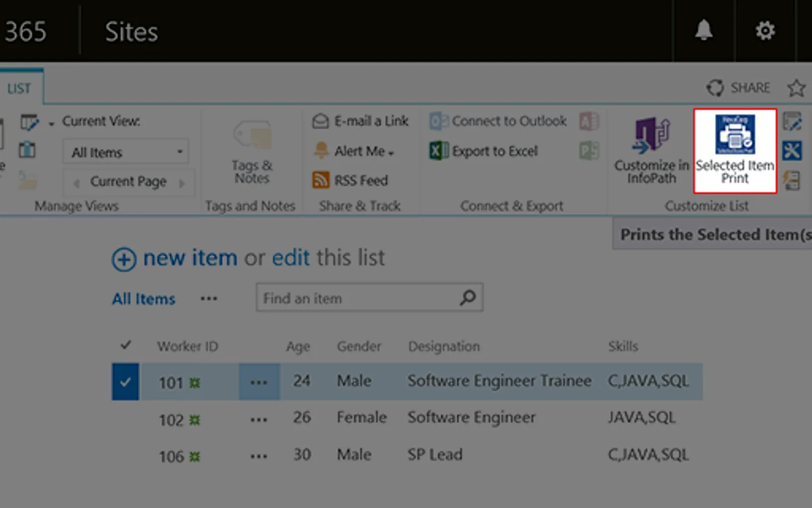Click the Open with Access icon

589,121
